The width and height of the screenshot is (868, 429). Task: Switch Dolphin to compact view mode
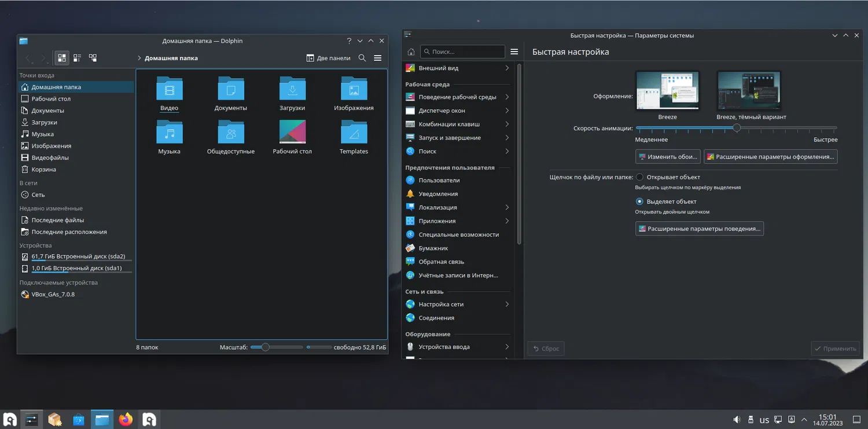tap(77, 58)
